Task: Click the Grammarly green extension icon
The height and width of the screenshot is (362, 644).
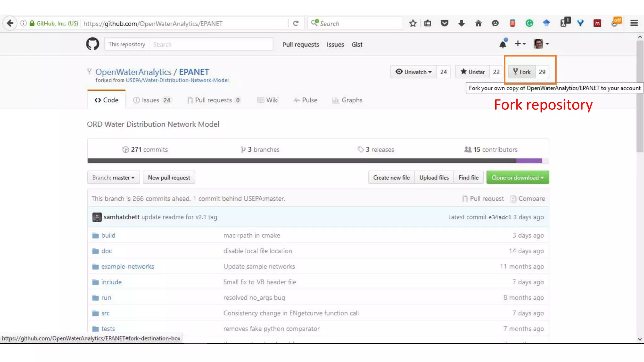Action: click(x=529, y=23)
